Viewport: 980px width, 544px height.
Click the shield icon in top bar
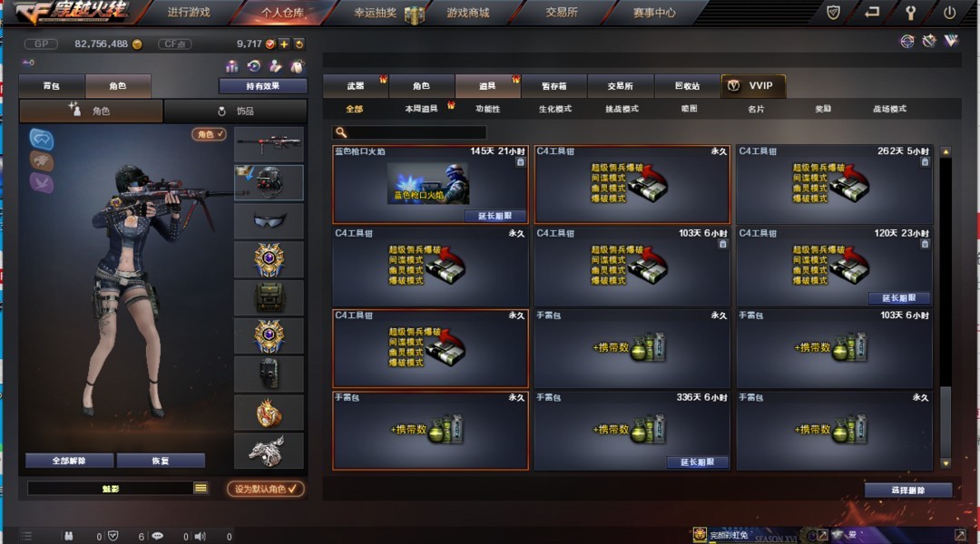pyautogui.click(x=832, y=12)
